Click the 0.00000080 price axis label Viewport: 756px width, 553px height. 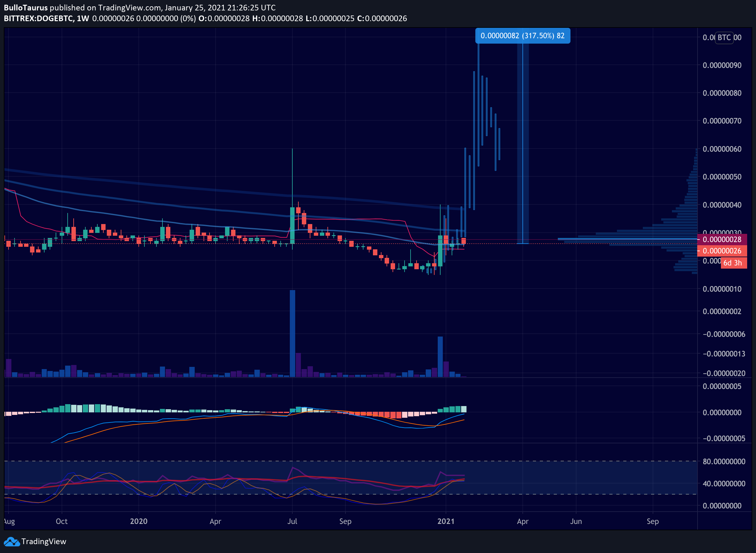click(x=722, y=93)
